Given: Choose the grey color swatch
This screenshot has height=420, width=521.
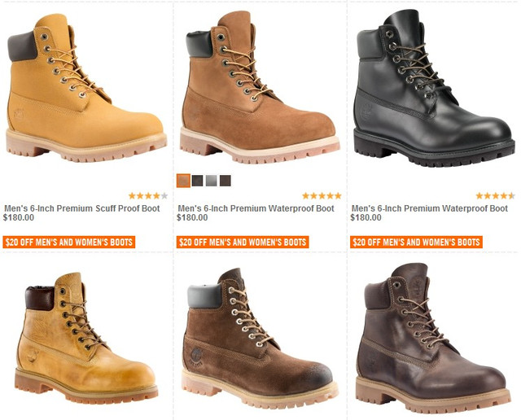Looking at the screenshot, I should pos(211,181).
